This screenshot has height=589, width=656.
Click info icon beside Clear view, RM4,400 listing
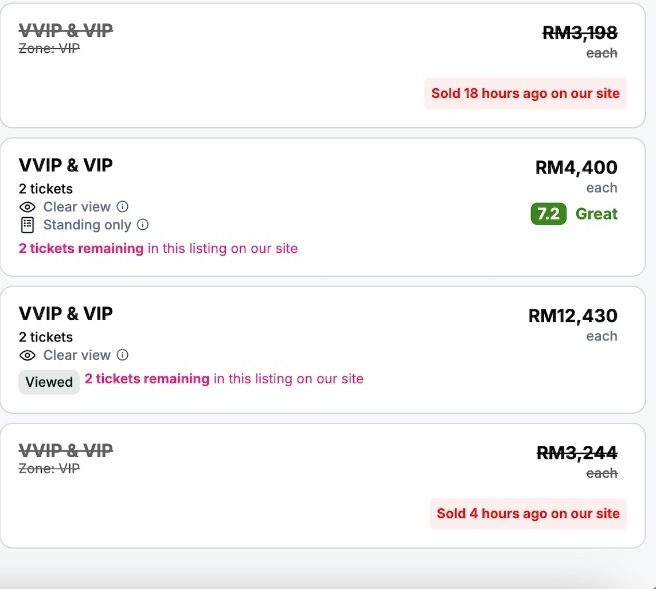[123, 207]
